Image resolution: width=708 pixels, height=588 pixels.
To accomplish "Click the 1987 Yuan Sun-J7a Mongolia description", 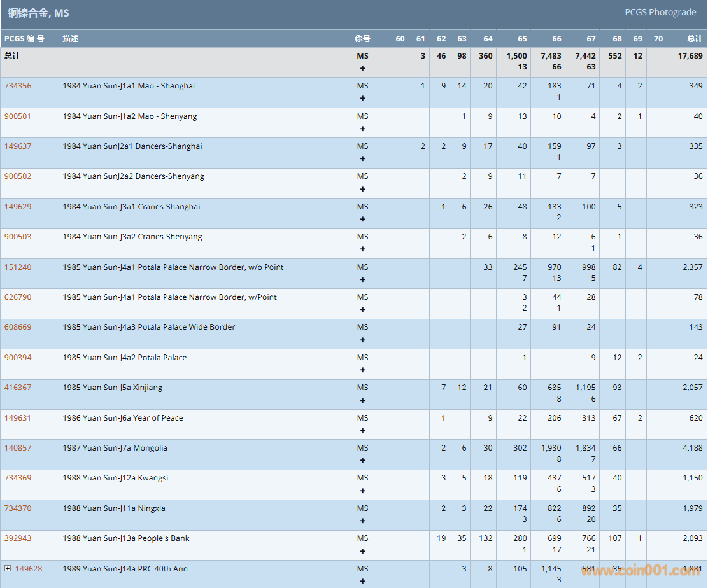I will [x=115, y=448].
